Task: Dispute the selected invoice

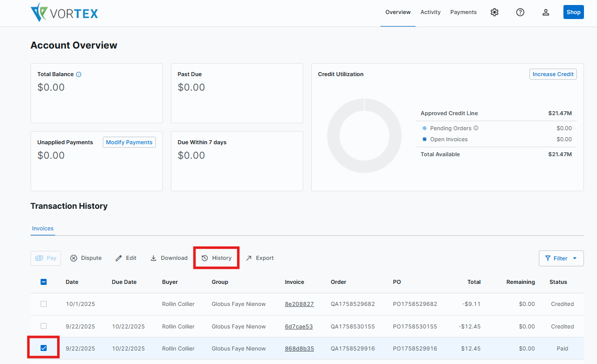Action: pyautogui.click(x=86, y=258)
